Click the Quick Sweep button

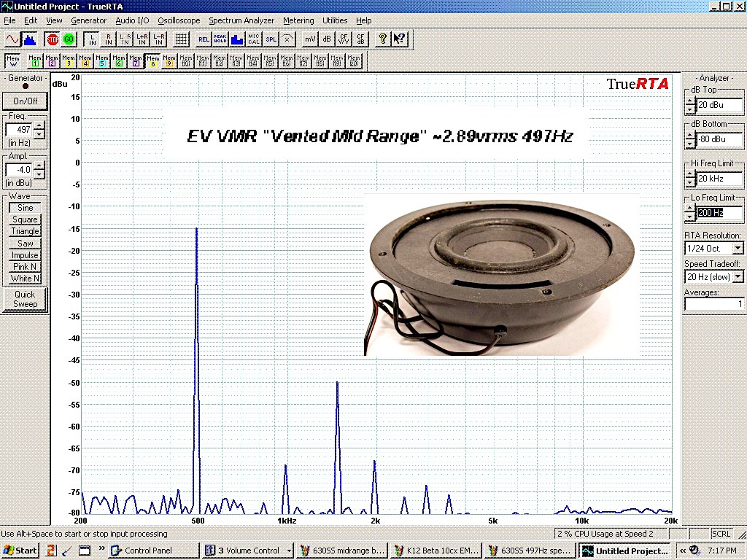(25, 299)
